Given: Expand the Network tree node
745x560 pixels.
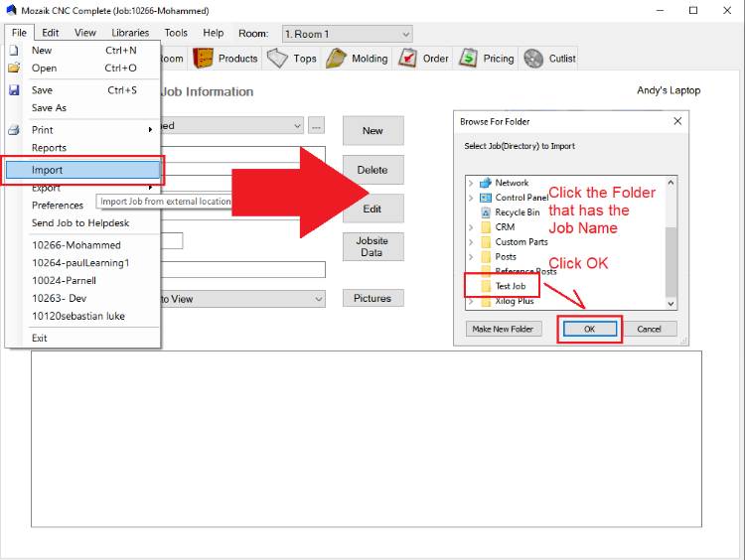Looking at the screenshot, I should click(471, 183).
